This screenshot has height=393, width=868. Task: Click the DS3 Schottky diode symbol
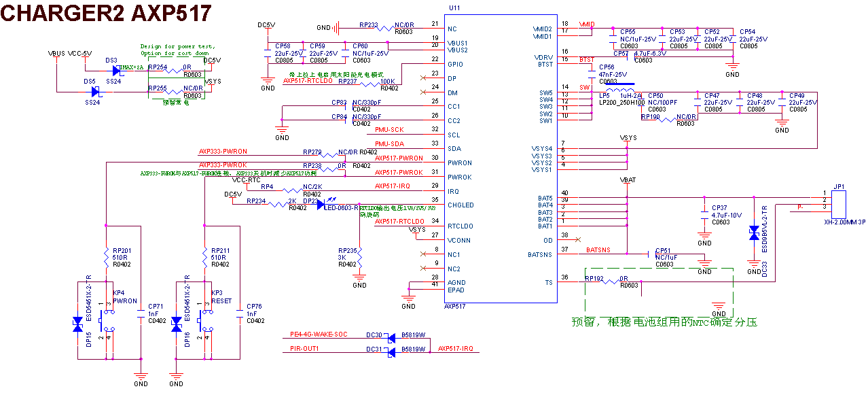[117, 69]
